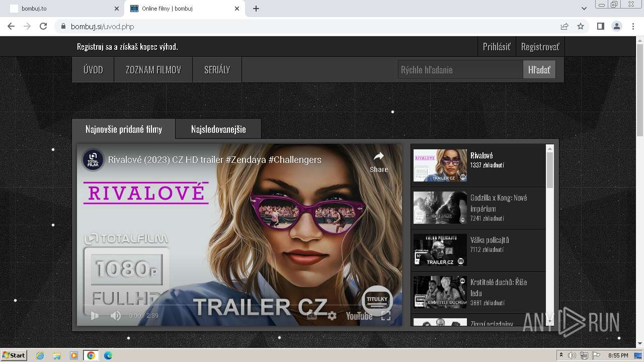The image size is (644, 362).
Task: Open the SERIÁLY menu item
Action: tap(217, 70)
